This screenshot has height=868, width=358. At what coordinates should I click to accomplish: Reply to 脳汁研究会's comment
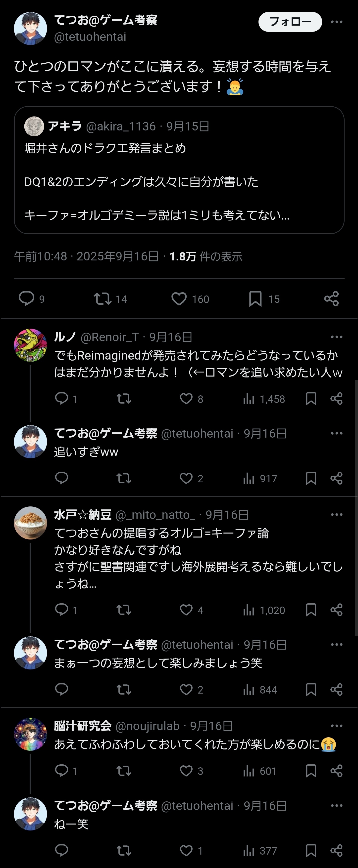click(61, 771)
